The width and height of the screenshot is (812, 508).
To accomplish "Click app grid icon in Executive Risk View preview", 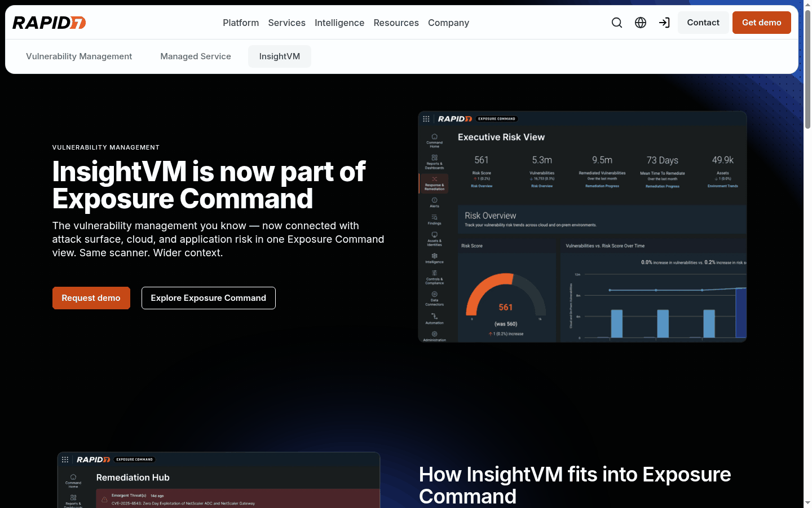I will (426, 119).
